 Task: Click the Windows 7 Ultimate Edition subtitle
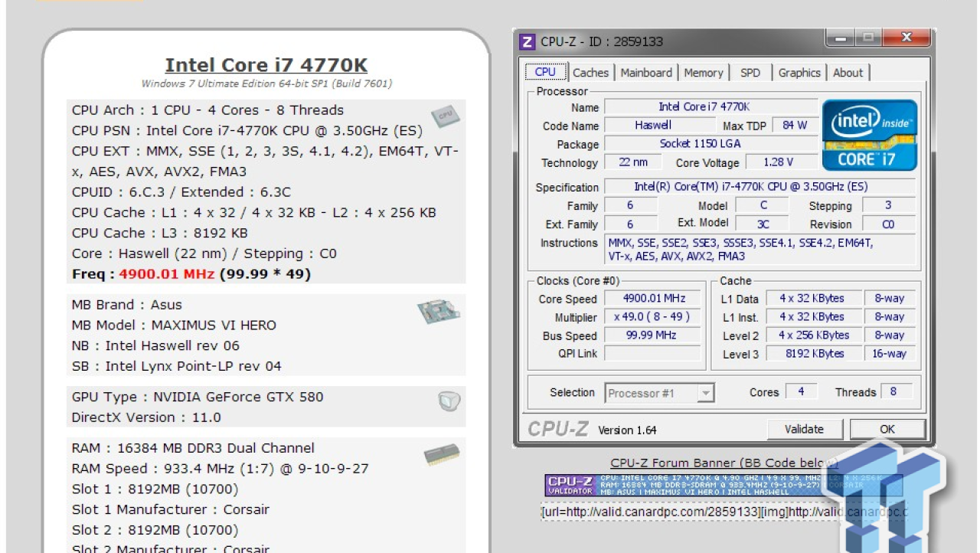[x=266, y=83]
